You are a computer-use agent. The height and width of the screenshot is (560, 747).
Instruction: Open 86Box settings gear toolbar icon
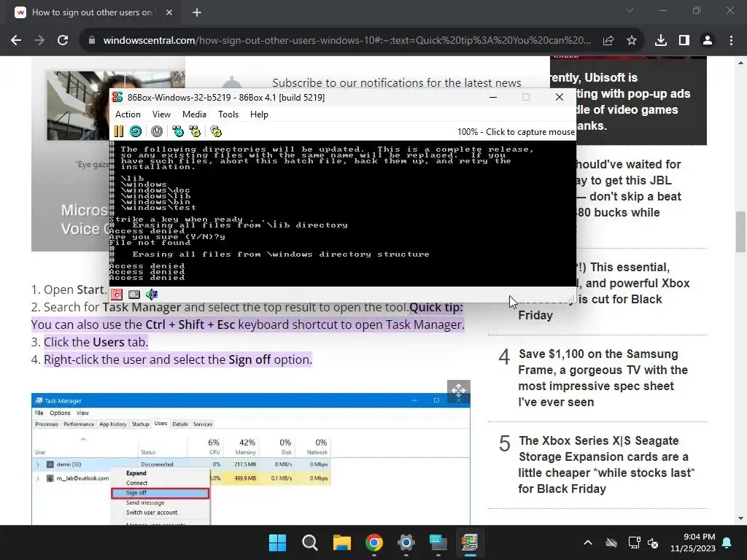click(x=216, y=131)
